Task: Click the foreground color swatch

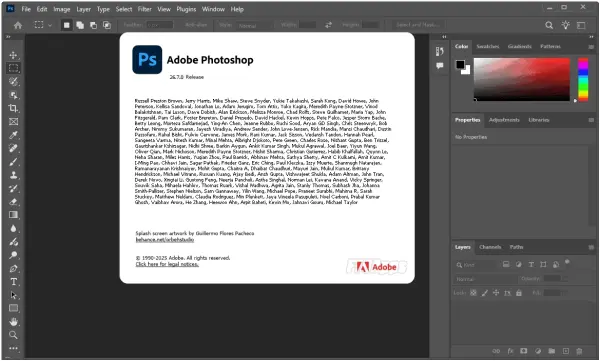Action: pos(460,65)
